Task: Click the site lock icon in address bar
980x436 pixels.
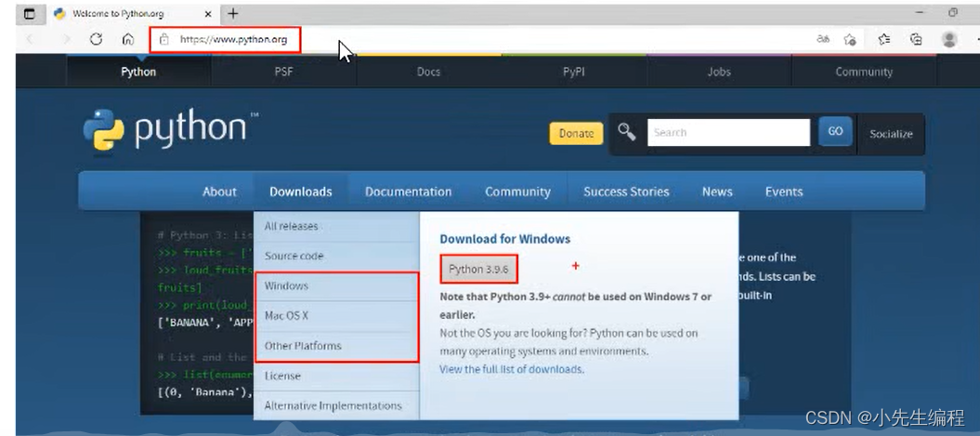Action: (163, 39)
